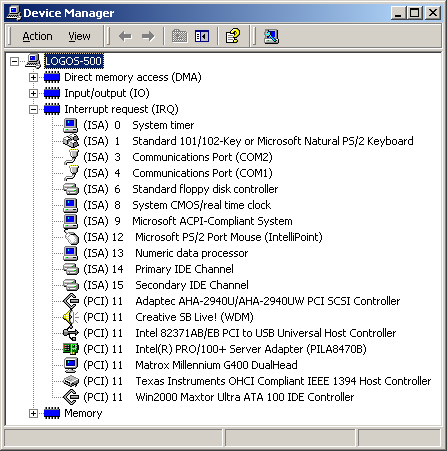
Task: Click the COM1 port plug icon
Action: (71, 173)
